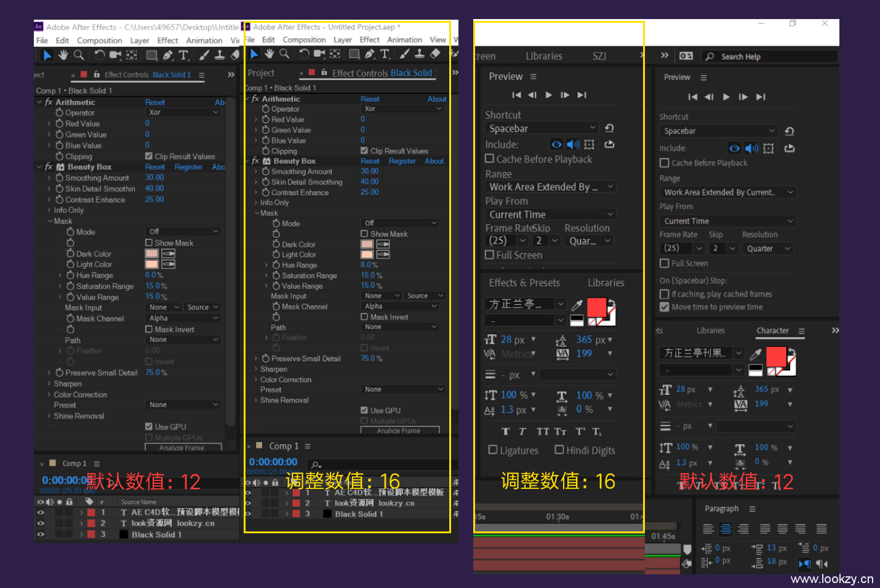Select the Eraser tool in Untitled Project.aep window
This screenshot has width=880, height=588.
pos(435,54)
